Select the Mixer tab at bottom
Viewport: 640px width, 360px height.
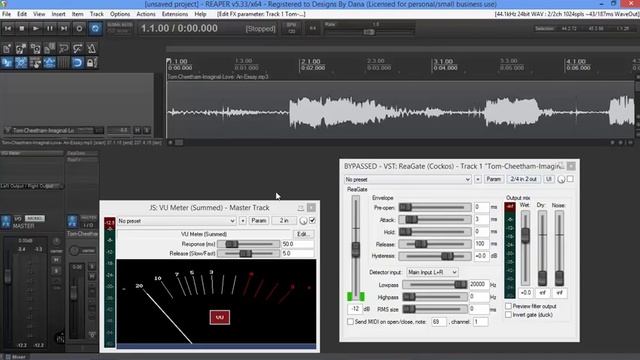[x=15, y=357]
